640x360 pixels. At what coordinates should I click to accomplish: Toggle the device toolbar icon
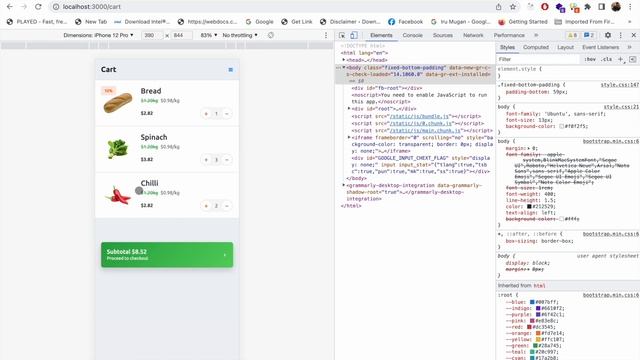[x=354, y=36]
